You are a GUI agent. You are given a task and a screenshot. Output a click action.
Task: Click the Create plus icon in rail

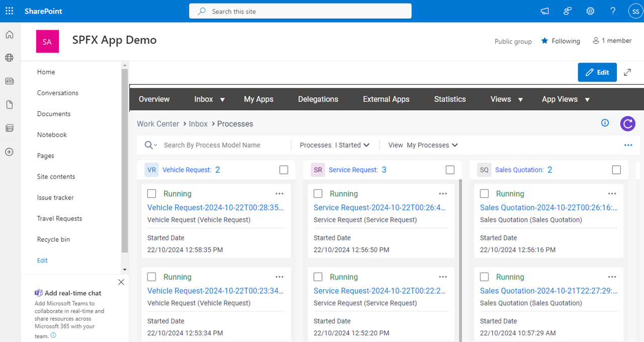pos(10,152)
